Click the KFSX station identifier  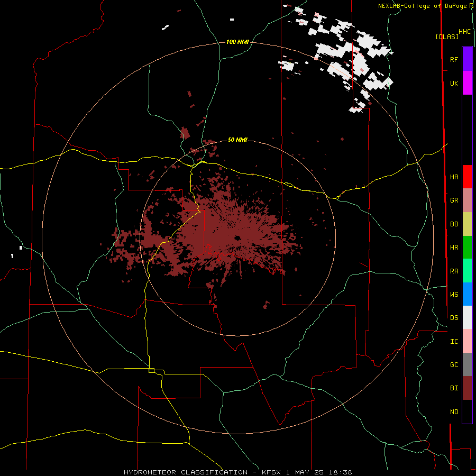pos(271,472)
